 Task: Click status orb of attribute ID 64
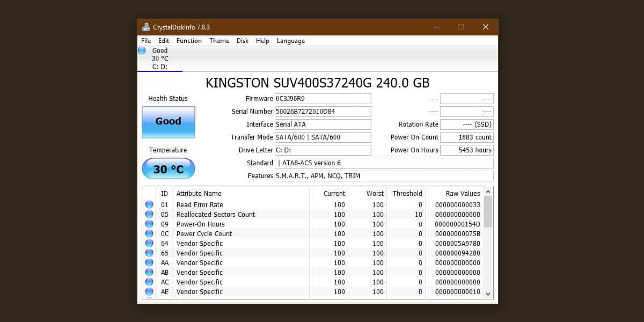click(x=149, y=243)
